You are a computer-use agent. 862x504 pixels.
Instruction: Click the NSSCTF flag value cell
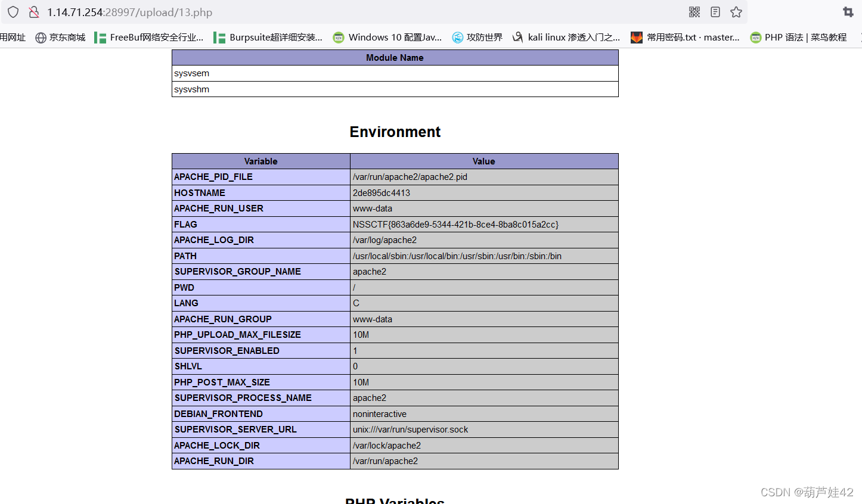[484, 225]
